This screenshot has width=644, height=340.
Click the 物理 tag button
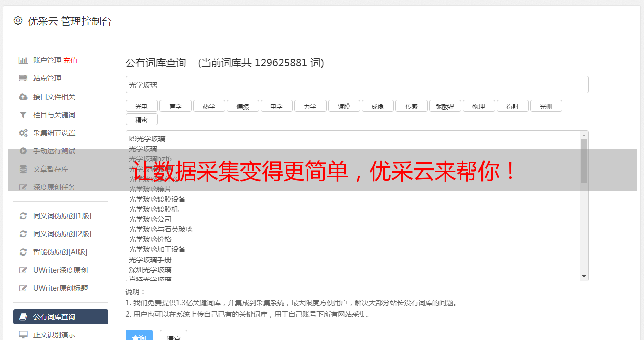(x=479, y=106)
